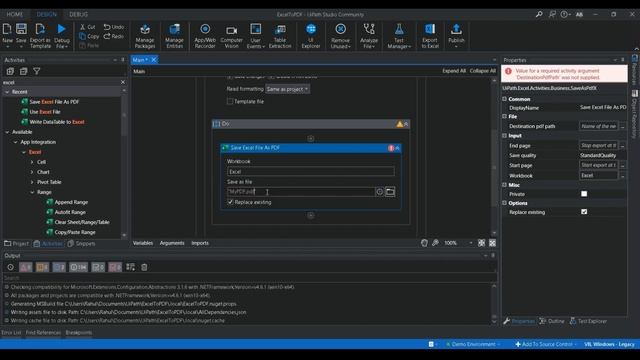Toggle the Template file checkbox
This screenshot has width=640, height=360.
pyautogui.click(x=230, y=102)
